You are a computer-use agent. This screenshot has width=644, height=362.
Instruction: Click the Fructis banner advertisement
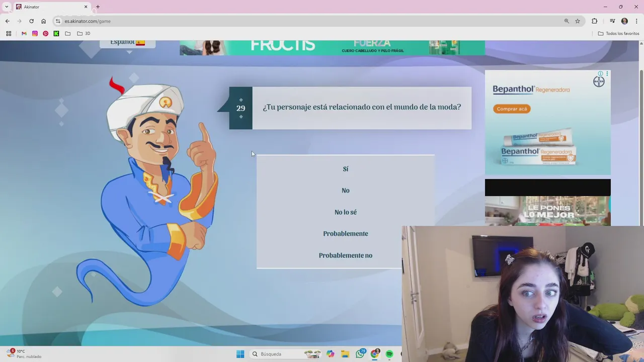coord(332,47)
